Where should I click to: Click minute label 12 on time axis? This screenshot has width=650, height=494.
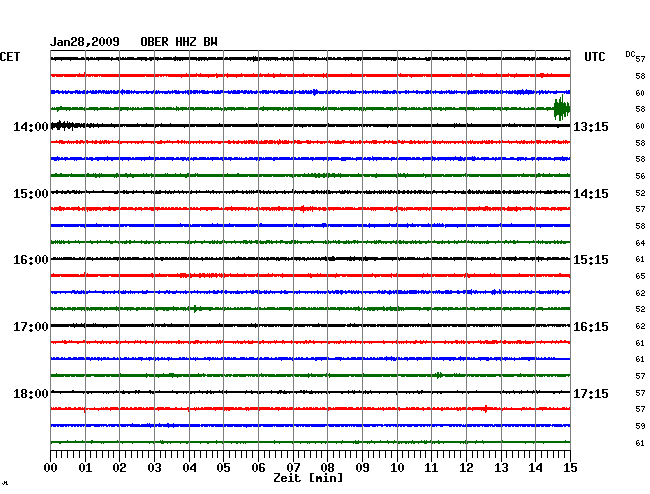(x=466, y=467)
